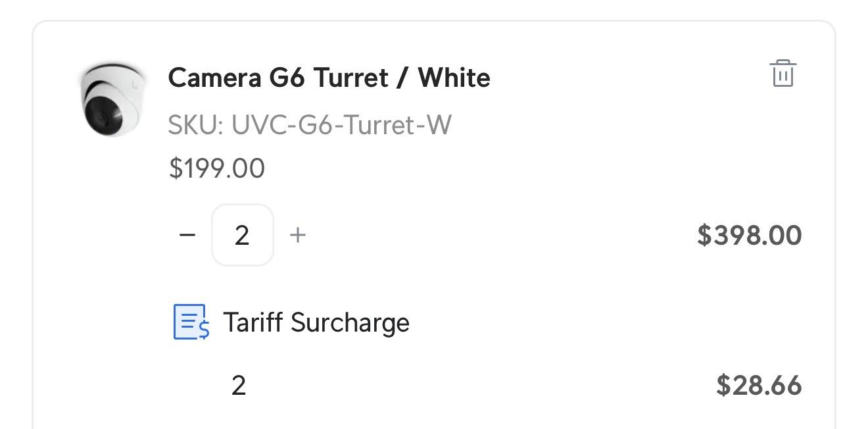Click the word Surcharge in the tariff row

(x=350, y=322)
